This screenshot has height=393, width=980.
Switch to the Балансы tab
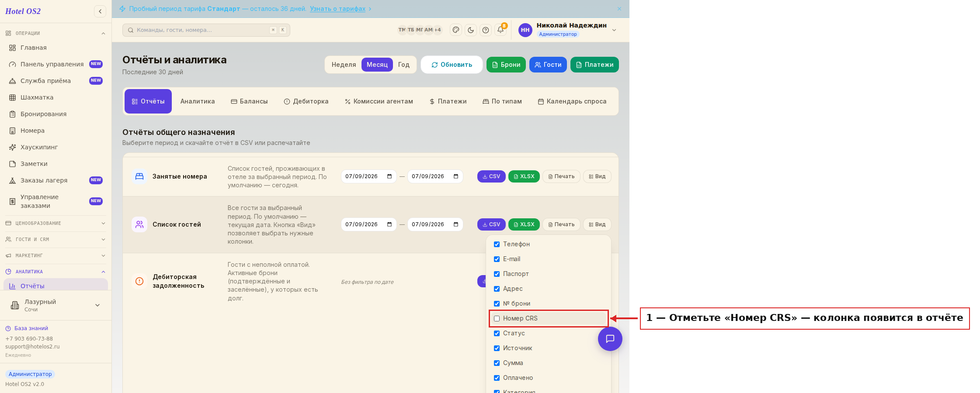tap(249, 101)
